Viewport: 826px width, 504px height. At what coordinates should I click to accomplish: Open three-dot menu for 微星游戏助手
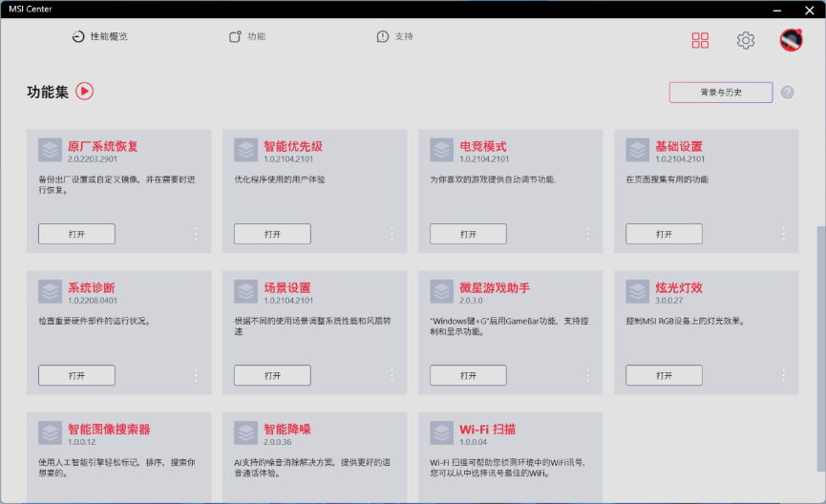587,375
